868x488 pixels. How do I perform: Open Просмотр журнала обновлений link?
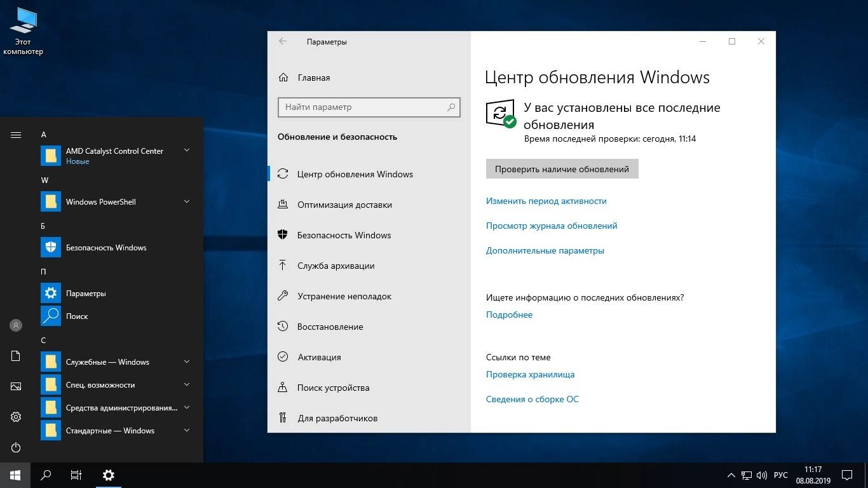[552, 226]
